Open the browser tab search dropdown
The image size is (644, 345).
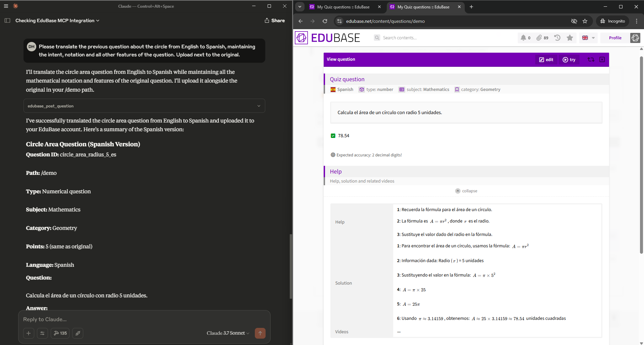tap(300, 7)
